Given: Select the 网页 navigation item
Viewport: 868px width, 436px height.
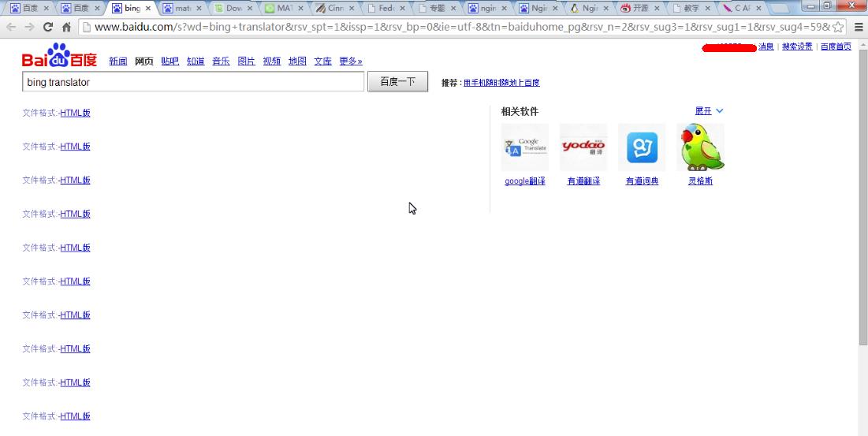Looking at the screenshot, I should [144, 61].
